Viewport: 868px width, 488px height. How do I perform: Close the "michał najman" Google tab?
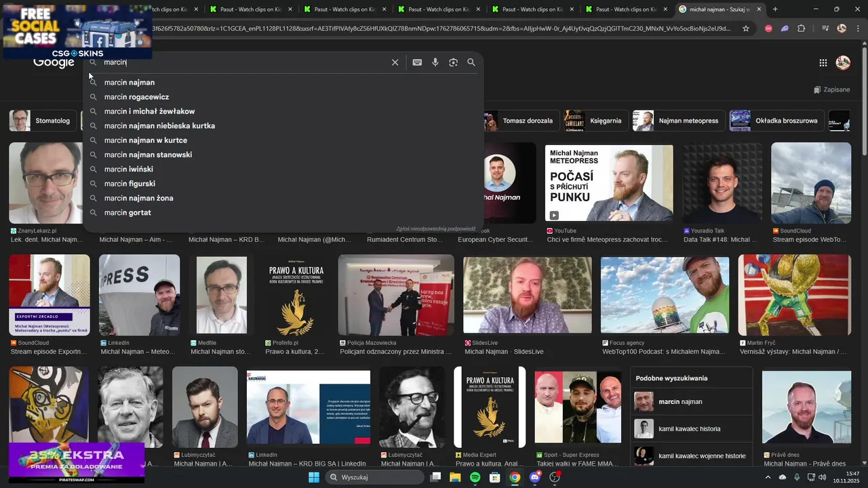pyautogui.click(x=759, y=9)
